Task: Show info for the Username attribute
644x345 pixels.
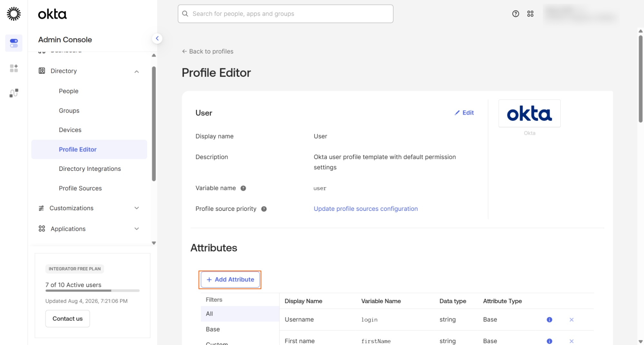Action: click(x=549, y=320)
